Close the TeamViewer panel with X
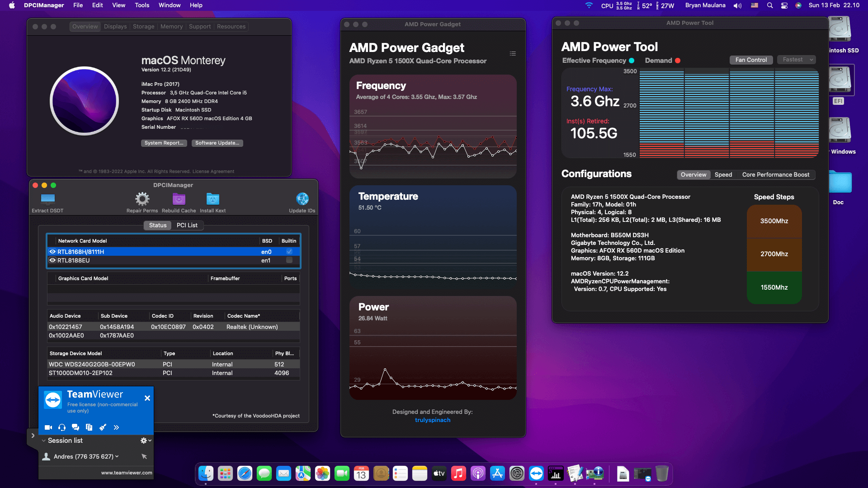Screen dimensions: 868x488 coord(147,398)
